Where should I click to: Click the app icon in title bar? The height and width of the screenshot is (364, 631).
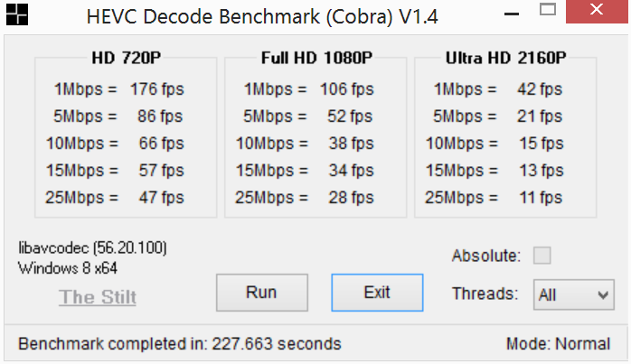[14, 14]
